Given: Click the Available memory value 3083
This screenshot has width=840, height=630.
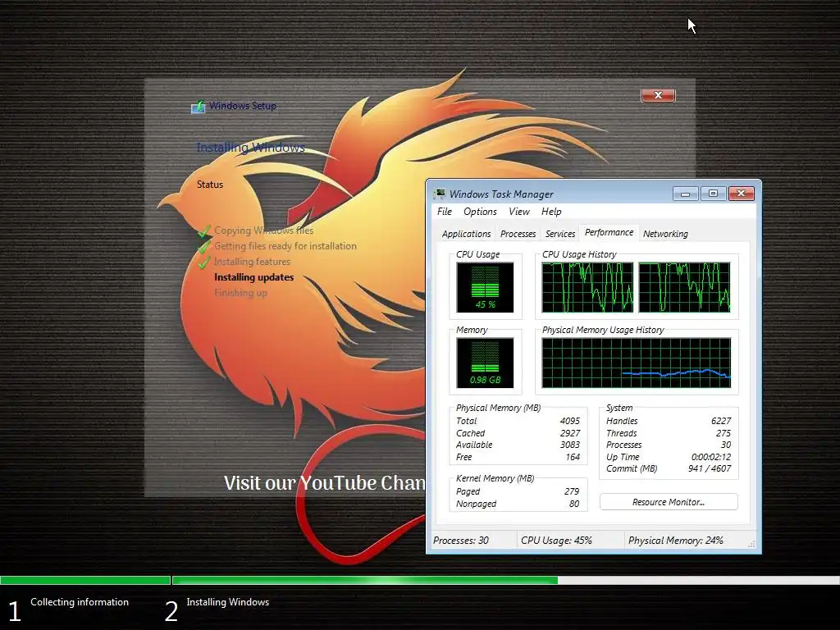Looking at the screenshot, I should (570, 445).
